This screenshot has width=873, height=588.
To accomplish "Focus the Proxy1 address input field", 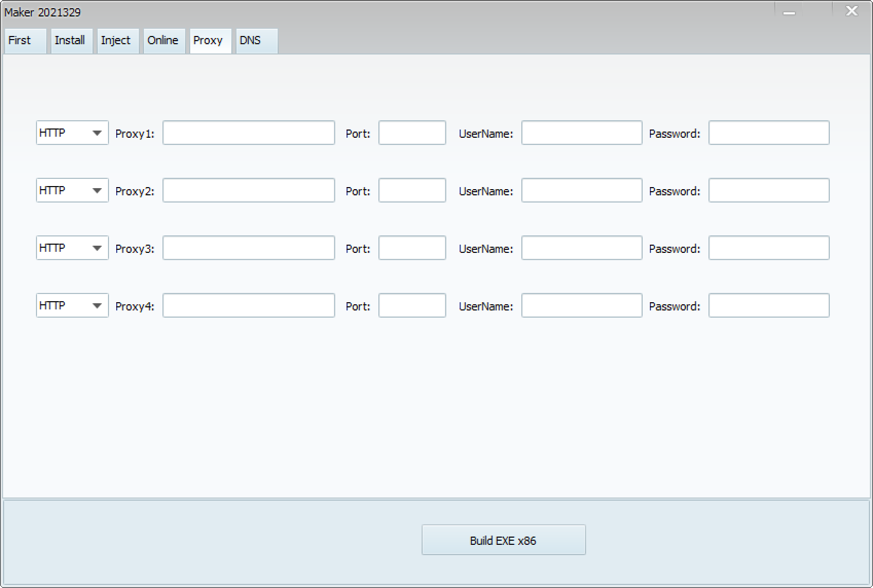I will pos(248,133).
